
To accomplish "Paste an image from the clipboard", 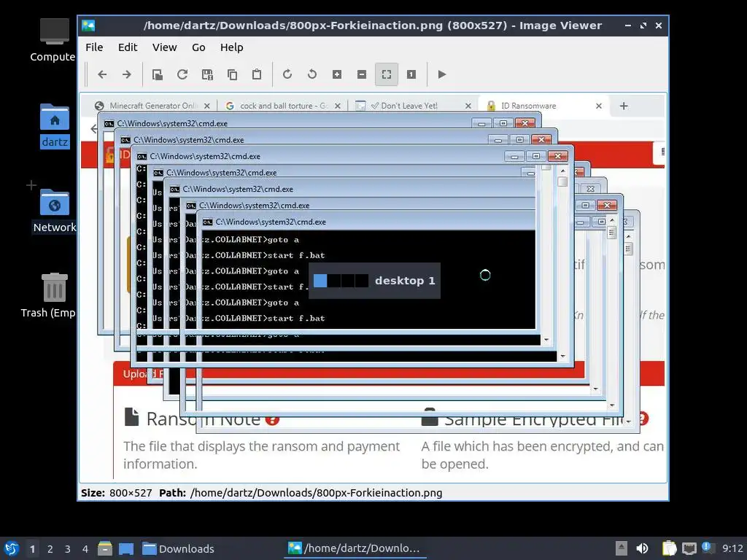I will (x=257, y=74).
